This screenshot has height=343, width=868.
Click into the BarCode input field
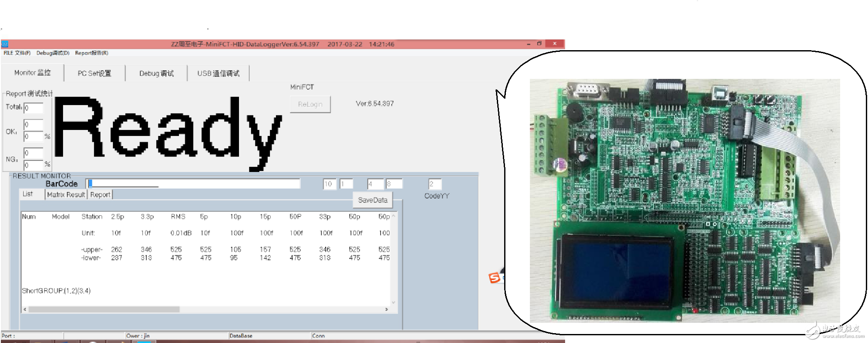click(x=193, y=184)
